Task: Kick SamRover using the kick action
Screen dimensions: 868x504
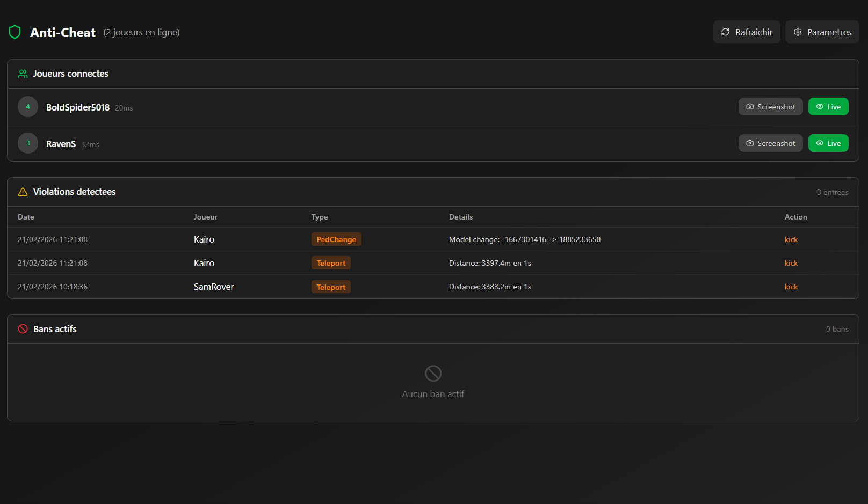Action: 791,287
